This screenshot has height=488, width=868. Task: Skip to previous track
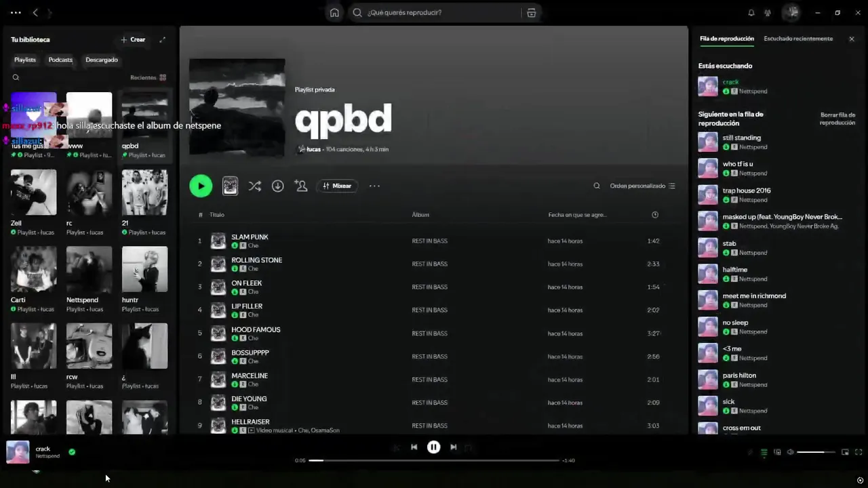coord(414,447)
